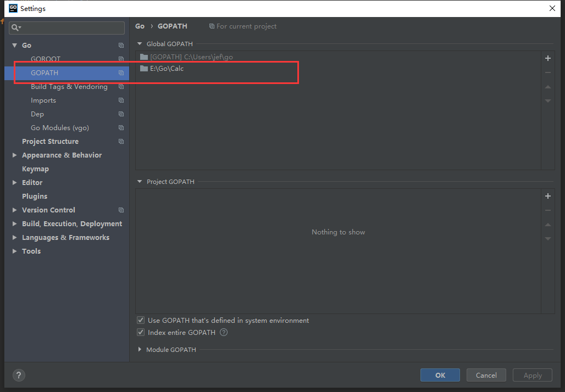Click the project icon beside Build Tags & Vendoring
Image resolution: width=565 pixels, height=392 pixels.
click(121, 86)
